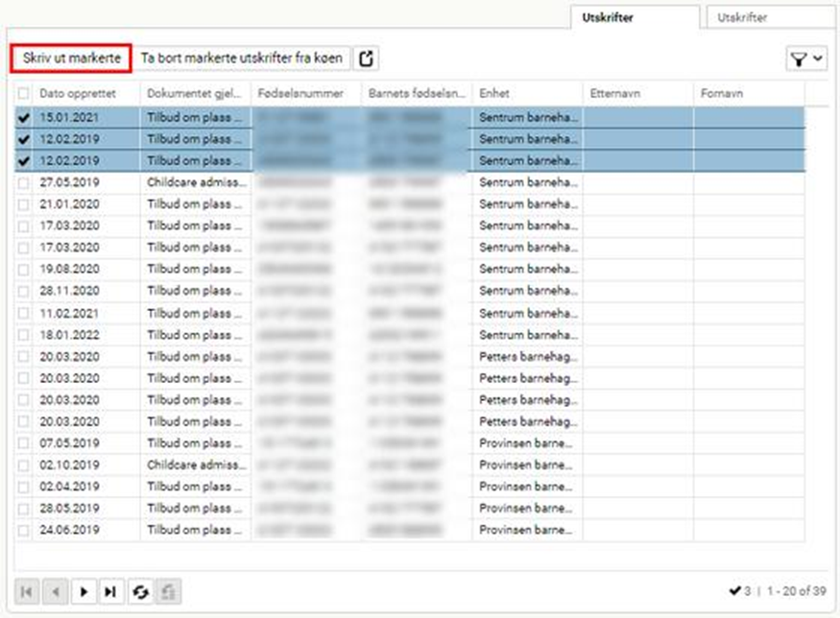Viewport: 840px width, 618px height.
Task: Refresh the print queue list
Action: (x=140, y=592)
